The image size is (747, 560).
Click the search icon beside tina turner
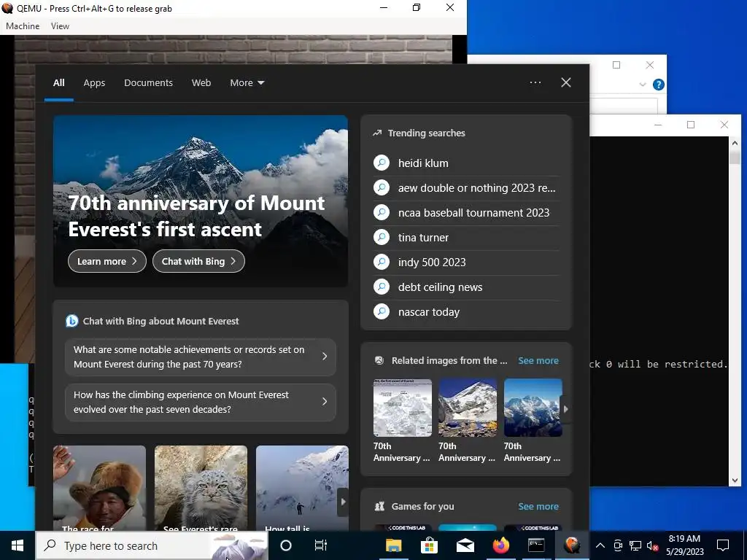click(382, 237)
